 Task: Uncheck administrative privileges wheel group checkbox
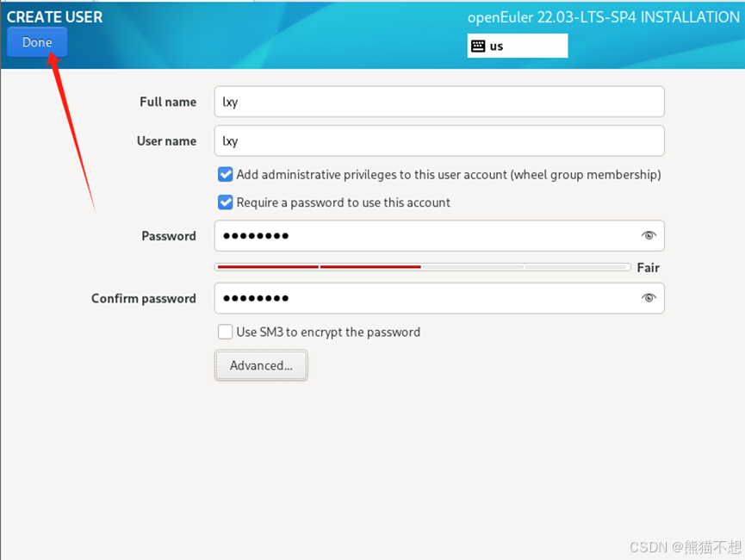point(225,175)
